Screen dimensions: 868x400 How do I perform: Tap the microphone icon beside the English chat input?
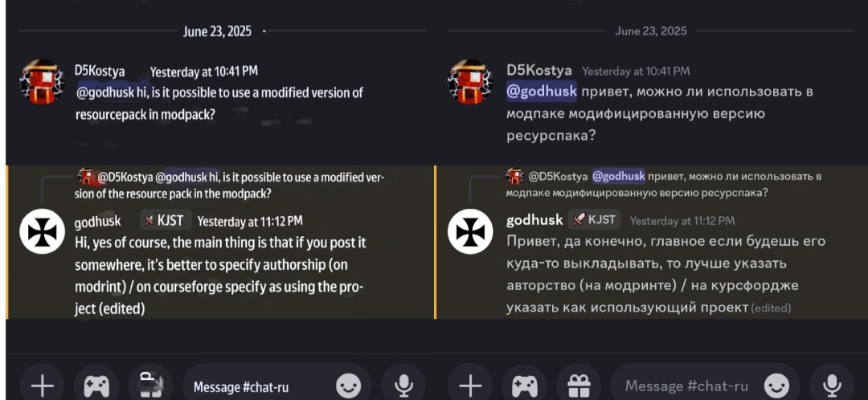pyautogui.click(x=403, y=386)
